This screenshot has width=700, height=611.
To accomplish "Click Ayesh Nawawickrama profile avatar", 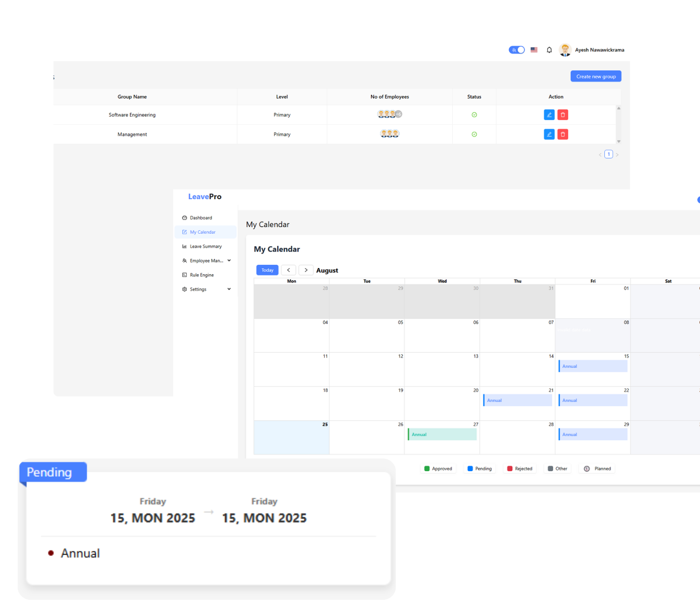I will point(565,50).
